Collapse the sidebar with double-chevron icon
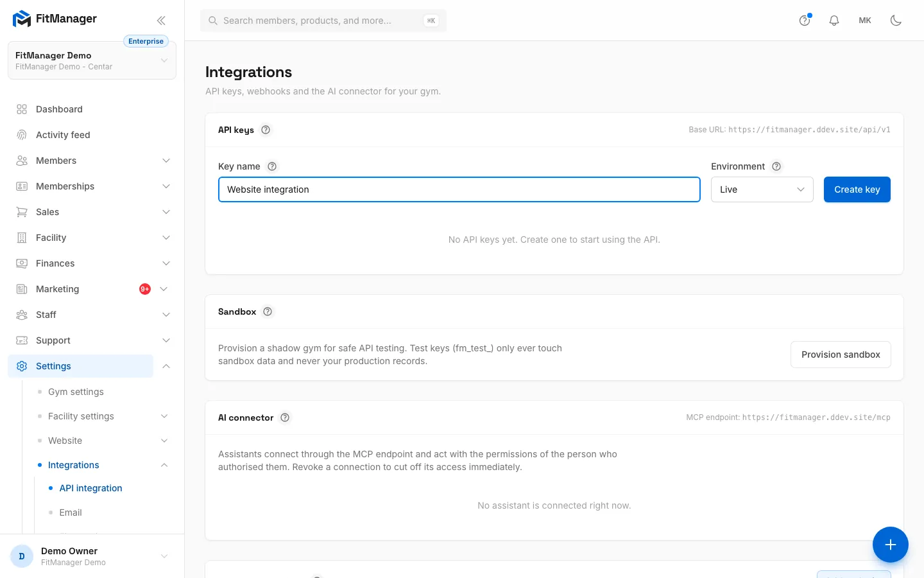 pyautogui.click(x=161, y=20)
